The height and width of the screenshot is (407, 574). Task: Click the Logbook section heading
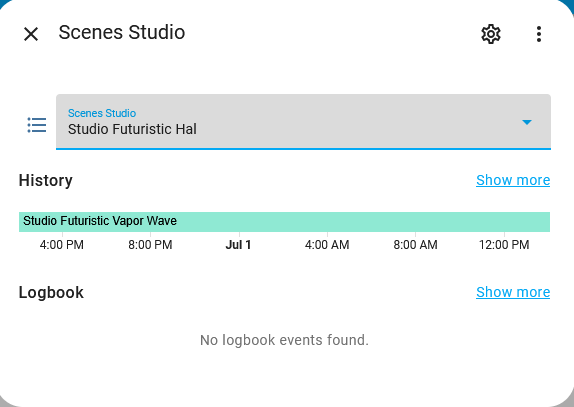pyautogui.click(x=51, y=292)
